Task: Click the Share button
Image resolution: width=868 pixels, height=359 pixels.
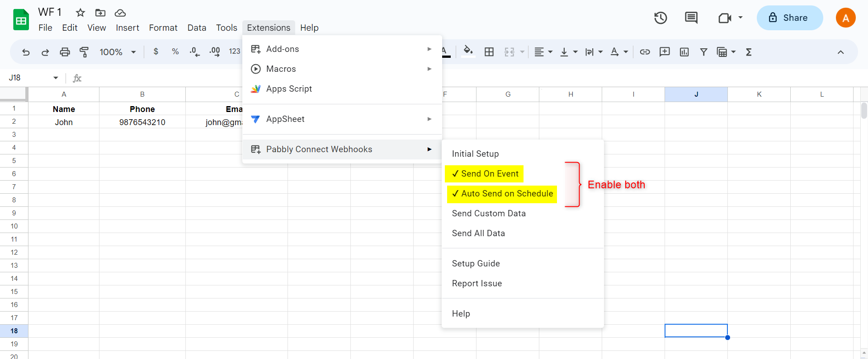Action: (x=789, y=18)
